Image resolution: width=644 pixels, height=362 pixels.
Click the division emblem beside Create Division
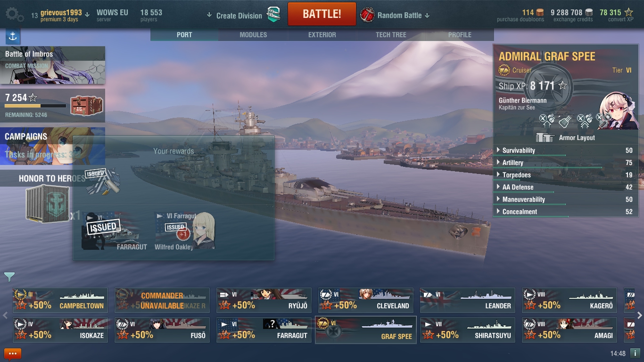click(x=274, y=15)
